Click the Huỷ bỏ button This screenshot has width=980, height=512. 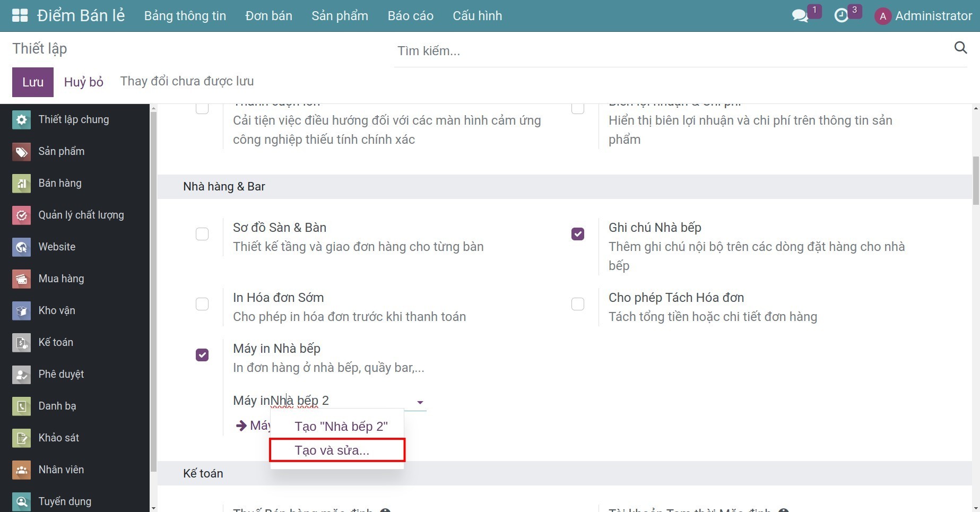[x=83, y=82]
